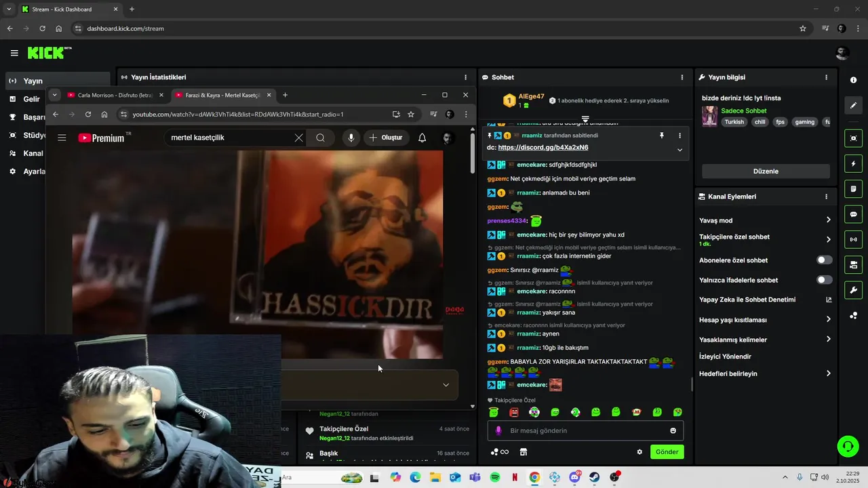Expand the collapsed panel below the video
Image resolution: width=868 pixels, height=488 pixels.
click(x=446, y=385)
